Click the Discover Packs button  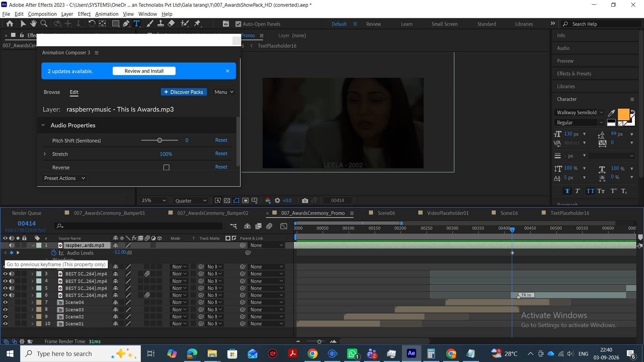click(x=184, y=92)
